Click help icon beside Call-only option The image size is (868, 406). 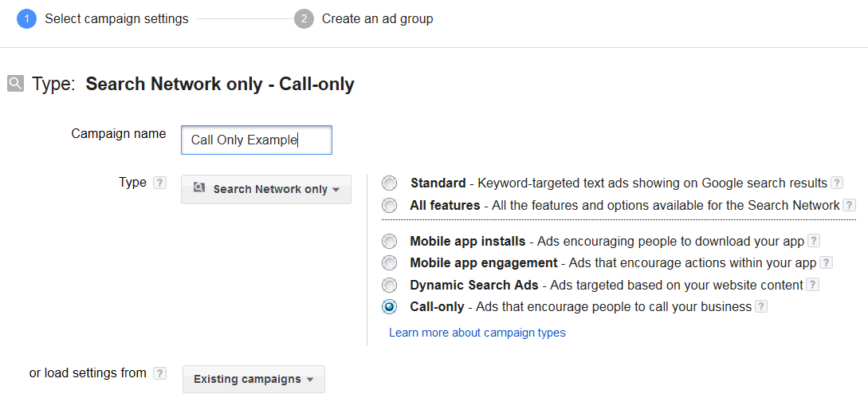pyautogui.click(x=761, y=307)
